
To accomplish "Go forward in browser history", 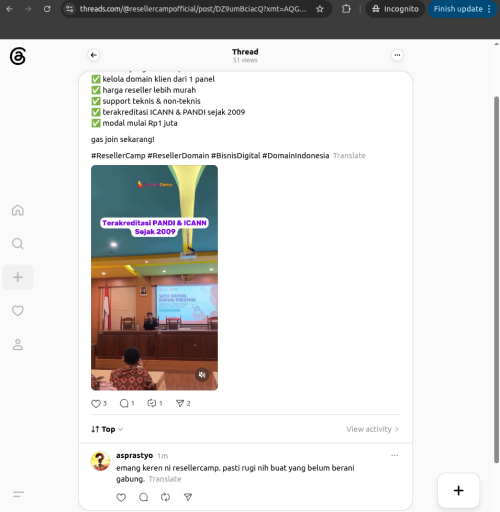I will (x=28, y=9).
